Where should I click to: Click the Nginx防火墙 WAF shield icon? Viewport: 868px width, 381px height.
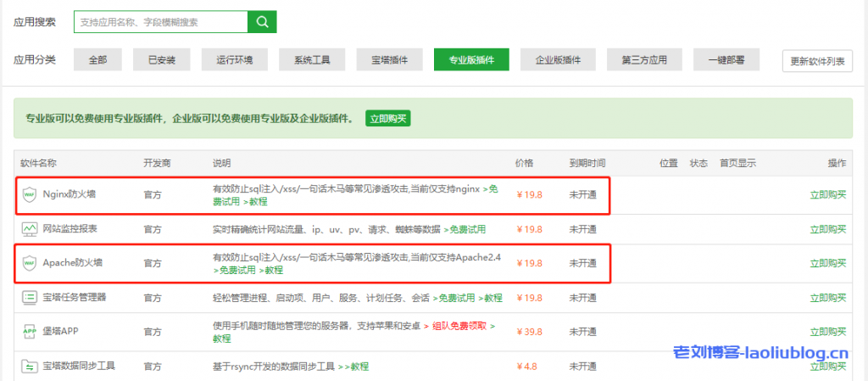click(29, 195)
